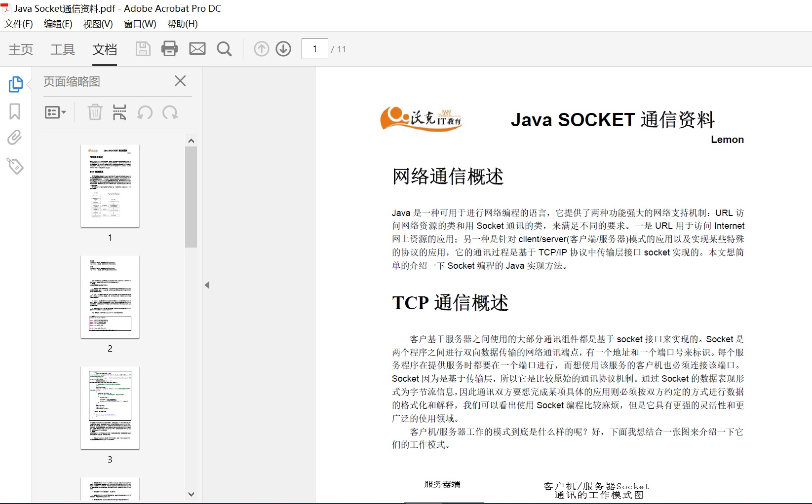This screenshot has width=812, height=504.
Task: Click the 沃克IT教育 logo image
Action: 421,119
